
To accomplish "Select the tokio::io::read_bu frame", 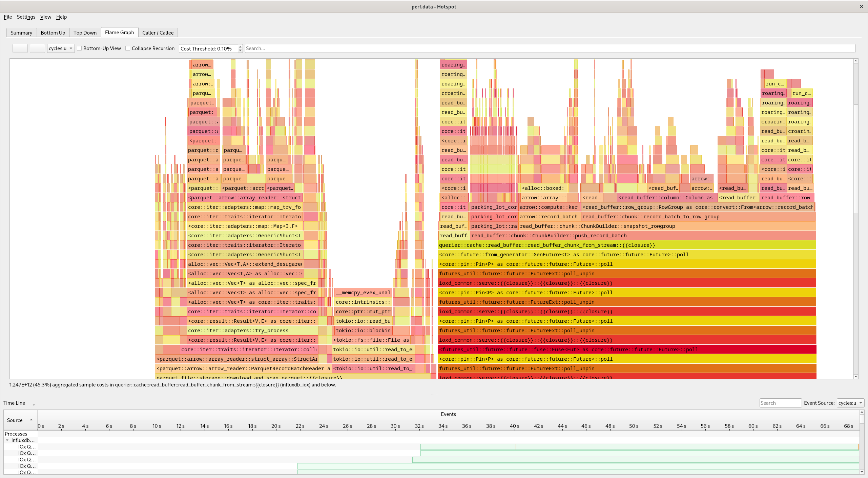I will point(363,321).
